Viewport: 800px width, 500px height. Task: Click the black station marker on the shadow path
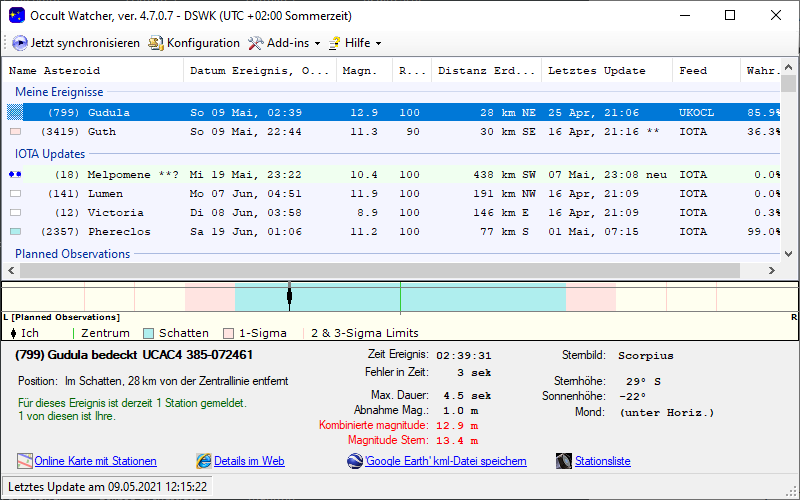289,295
